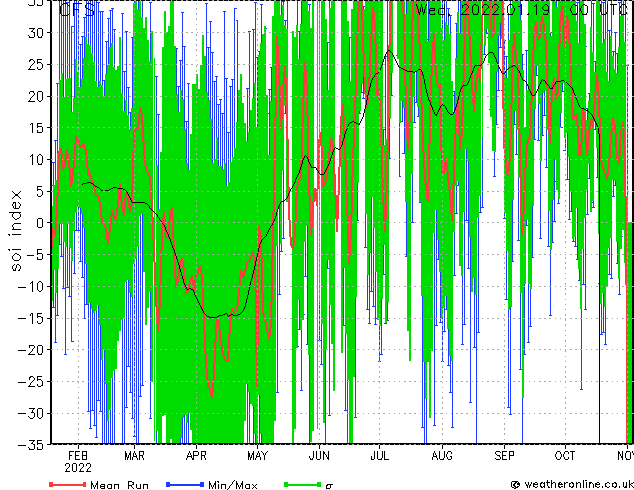Click the -35 value on y-axis

(31, 445)
